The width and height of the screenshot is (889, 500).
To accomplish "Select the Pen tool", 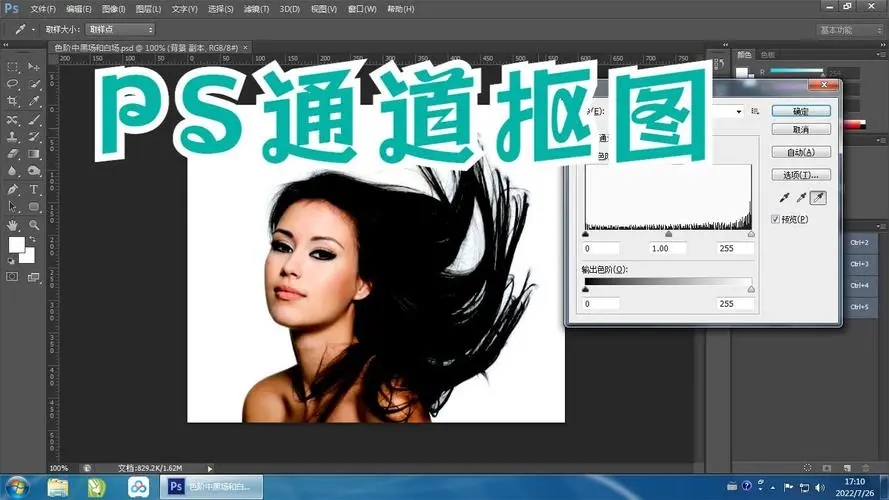I will tap(13, 189).
